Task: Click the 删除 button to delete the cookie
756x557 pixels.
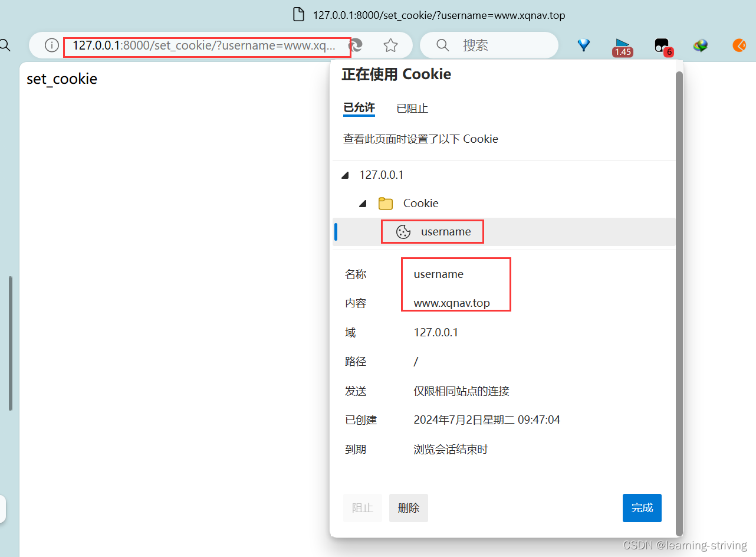Action: pos(408,507)
